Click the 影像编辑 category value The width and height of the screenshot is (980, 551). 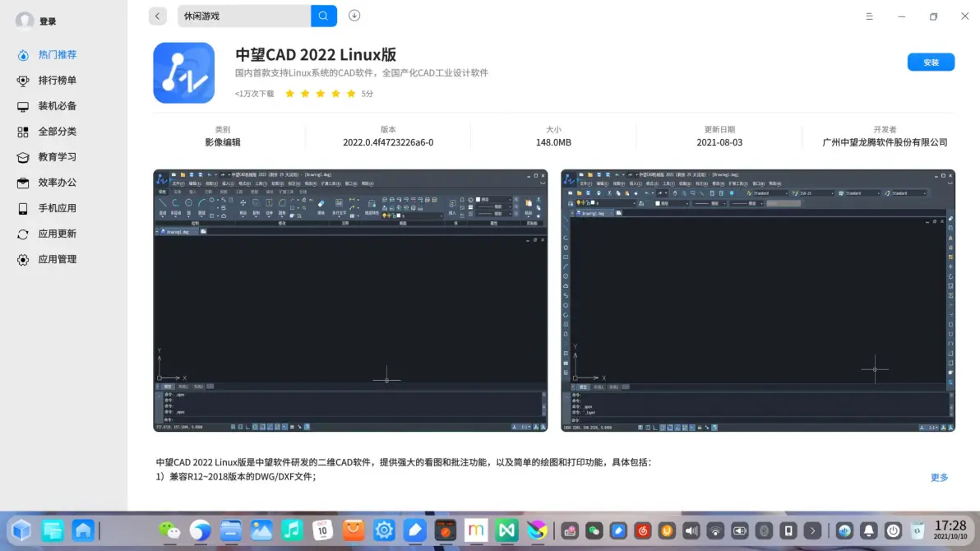223,142
